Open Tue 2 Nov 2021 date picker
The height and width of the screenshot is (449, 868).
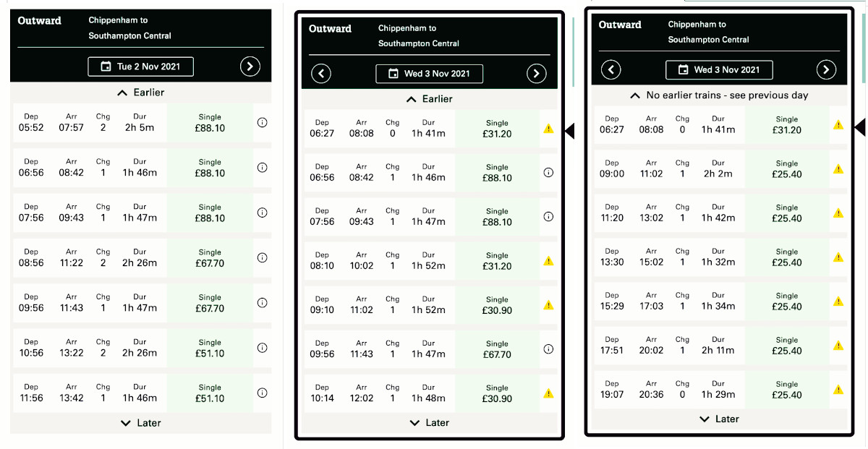pyautogui.click(x=141, y=67)
